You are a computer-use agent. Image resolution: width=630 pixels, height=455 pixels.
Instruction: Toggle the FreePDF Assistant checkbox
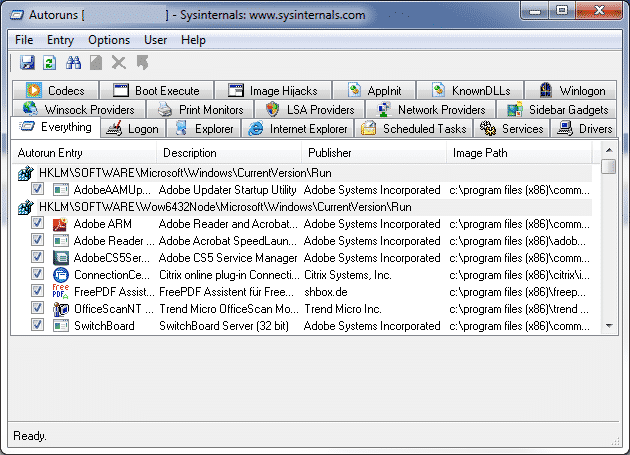click(37, 291)
